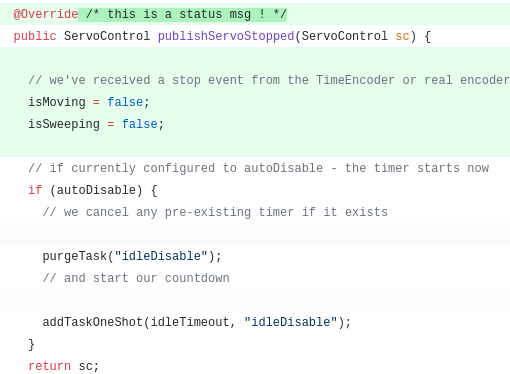Image resolution: width=510 pixels, height=374 pixels.
Task: Click the isSweeping variable
Action: click(64, 124)
